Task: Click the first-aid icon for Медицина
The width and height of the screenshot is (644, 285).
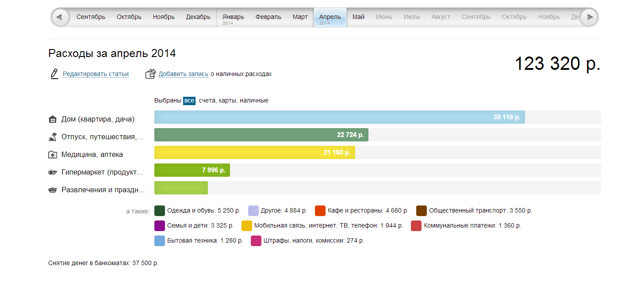Action: pyautogui.click(x=53, y=155)
